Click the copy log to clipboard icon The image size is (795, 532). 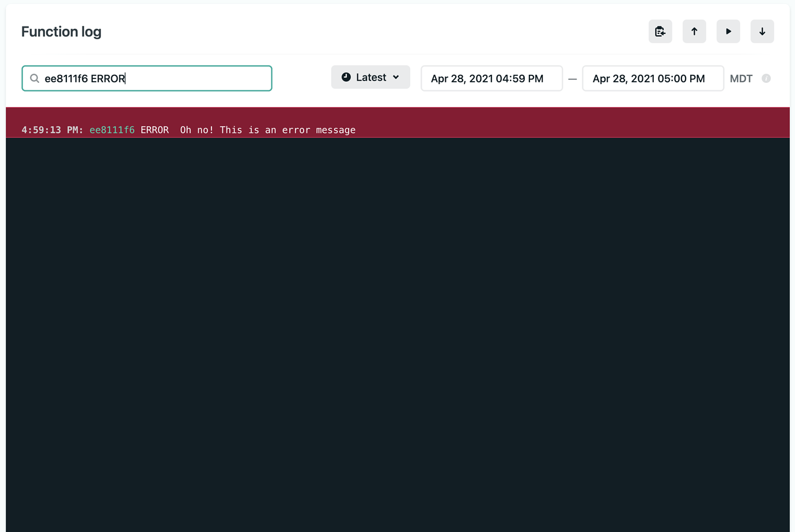pyautogui.click(x=660, y=32)
